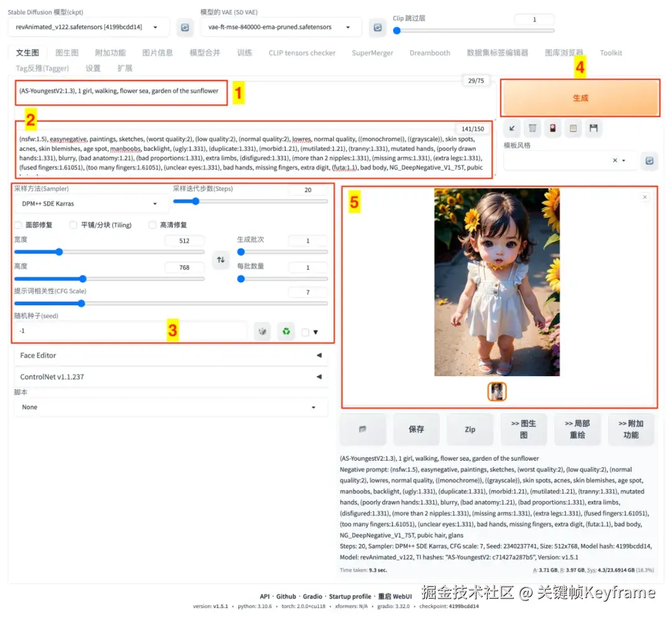
Task: Adjust the sampling Steps slider
Action: [x=250, y=201]
